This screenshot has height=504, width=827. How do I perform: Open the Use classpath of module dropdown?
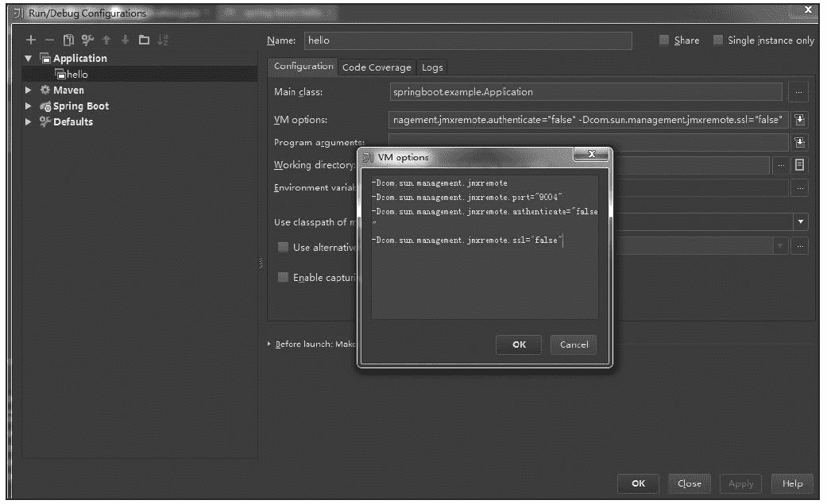800,222
